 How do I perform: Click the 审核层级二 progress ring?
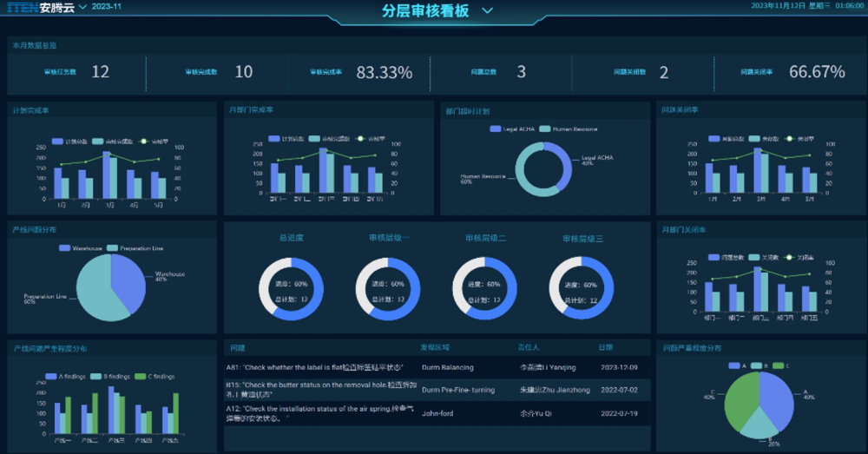pyautogui.click(x=485, y=288)
